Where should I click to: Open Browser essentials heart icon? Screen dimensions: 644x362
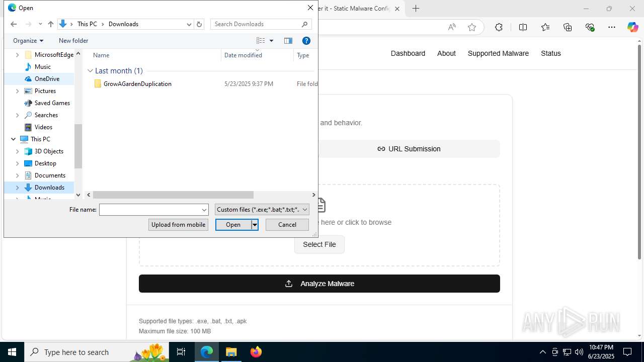(x=590, y=27)
